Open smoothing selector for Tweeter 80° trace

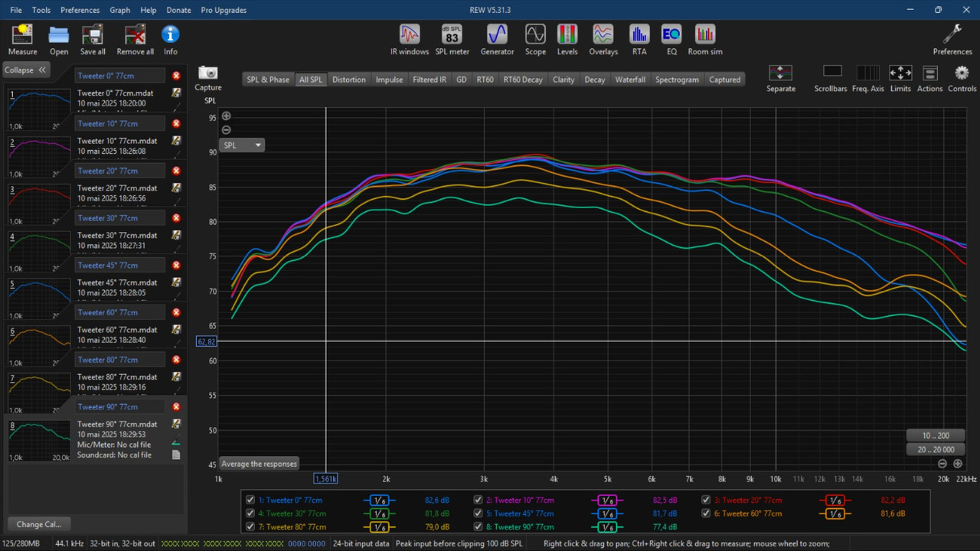378,527
